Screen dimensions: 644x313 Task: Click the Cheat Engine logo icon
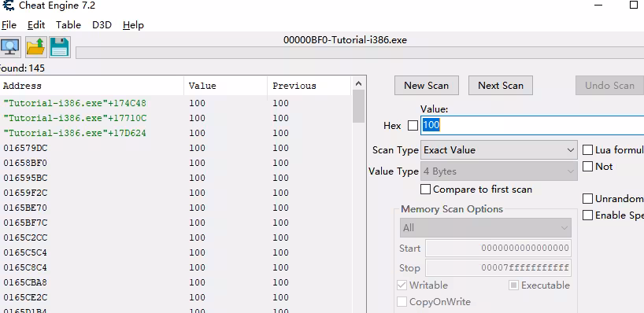[8, 6]
